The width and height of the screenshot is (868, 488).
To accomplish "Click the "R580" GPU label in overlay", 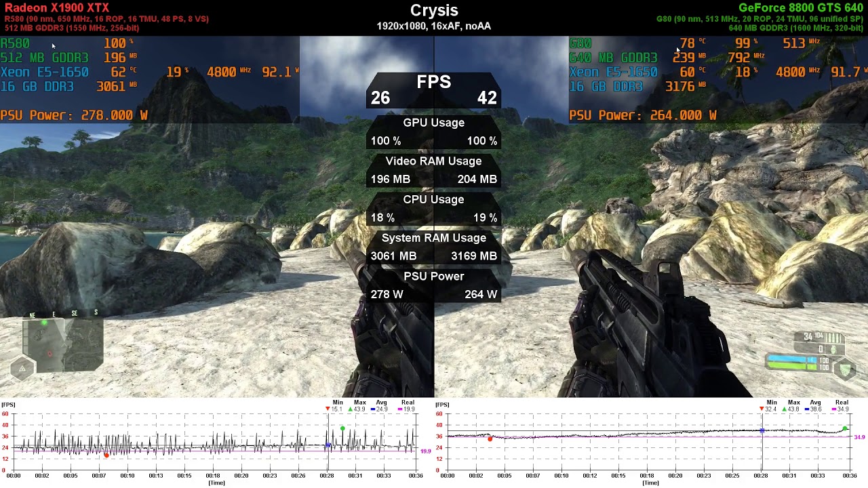I will pyautogui.click(x=15, y=43).
